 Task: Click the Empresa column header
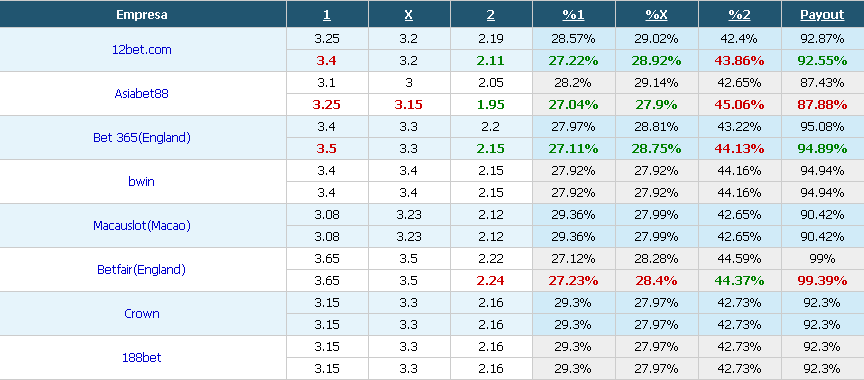pos(142,15)
